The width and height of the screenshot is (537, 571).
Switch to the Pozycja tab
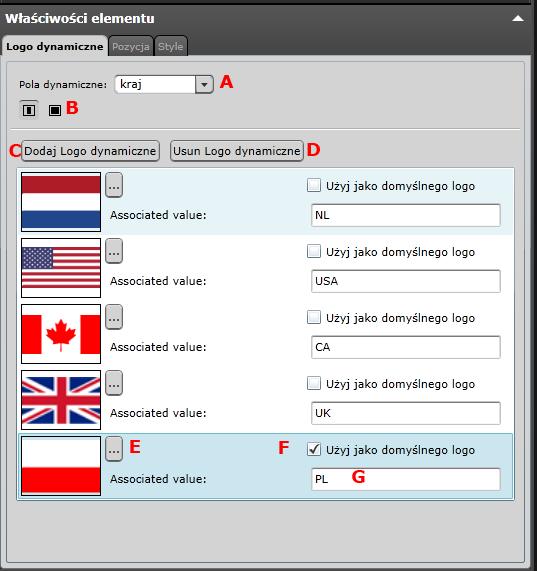pos(131,47)
